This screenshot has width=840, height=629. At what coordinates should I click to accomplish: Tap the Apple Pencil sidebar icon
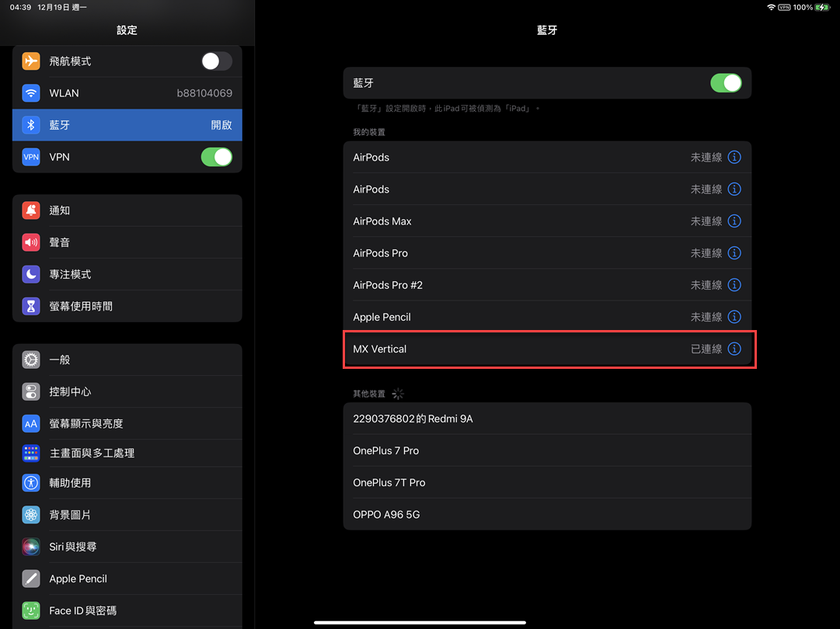click(31, 579)
